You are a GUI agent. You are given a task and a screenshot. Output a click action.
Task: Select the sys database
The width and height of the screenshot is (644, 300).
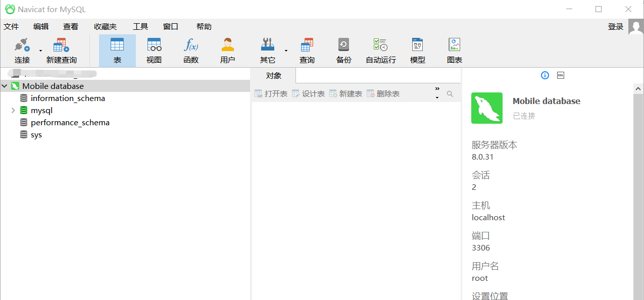36,135
